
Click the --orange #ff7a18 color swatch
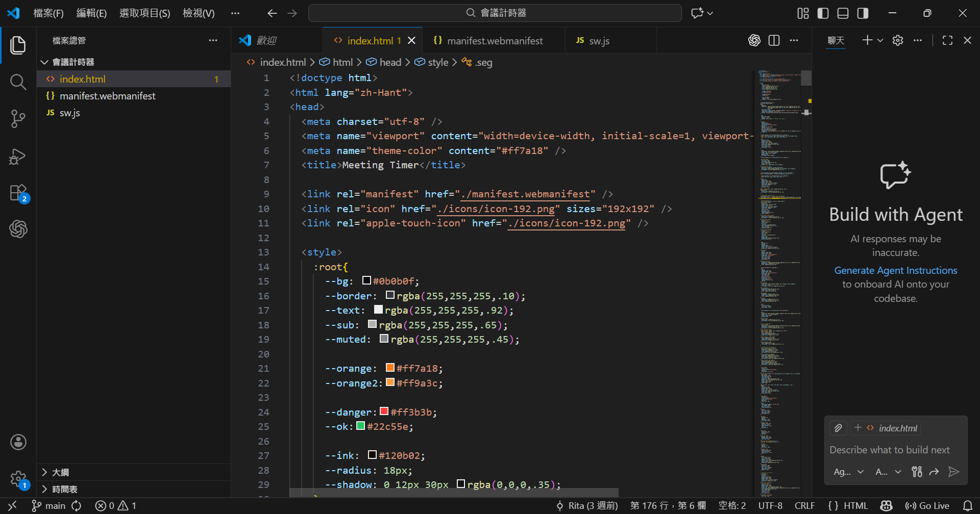pos(390,368)
